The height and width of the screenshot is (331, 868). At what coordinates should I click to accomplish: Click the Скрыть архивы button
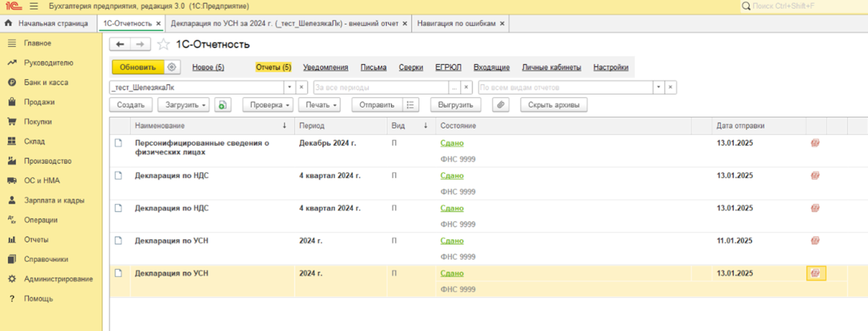coord(554,105)
